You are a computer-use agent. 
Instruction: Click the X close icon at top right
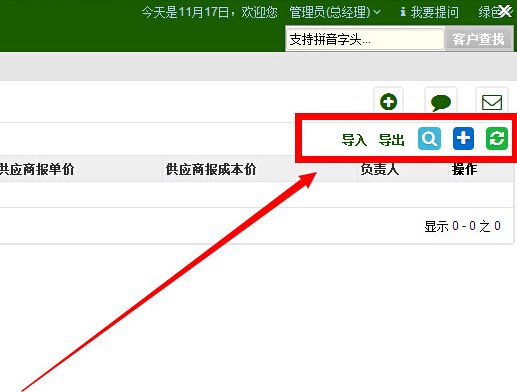(506, 11)
